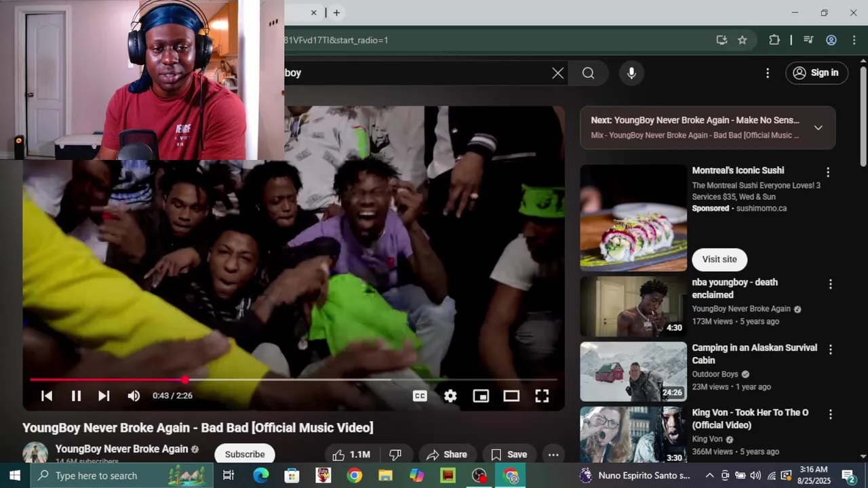Image resolution: width=868 pixels, height=488 pixels.
Task: Click the YouTube search magnifier button
Action: 588,73
